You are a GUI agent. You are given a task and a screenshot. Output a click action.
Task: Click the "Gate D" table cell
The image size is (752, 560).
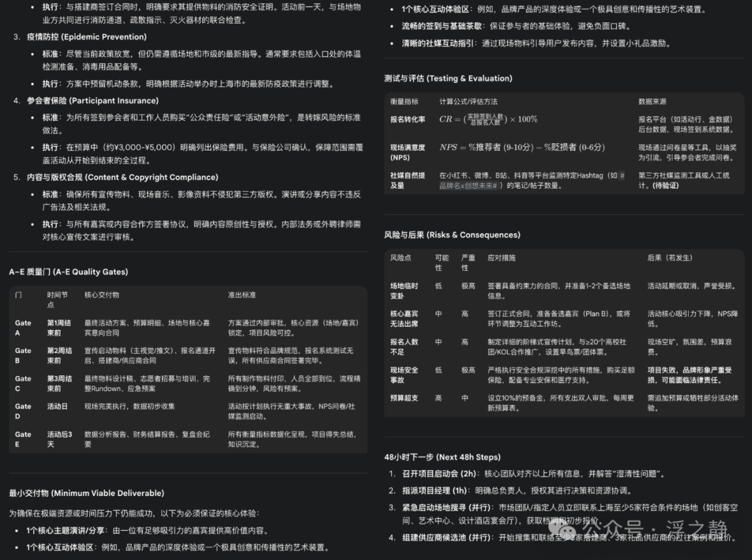(23, 411)
